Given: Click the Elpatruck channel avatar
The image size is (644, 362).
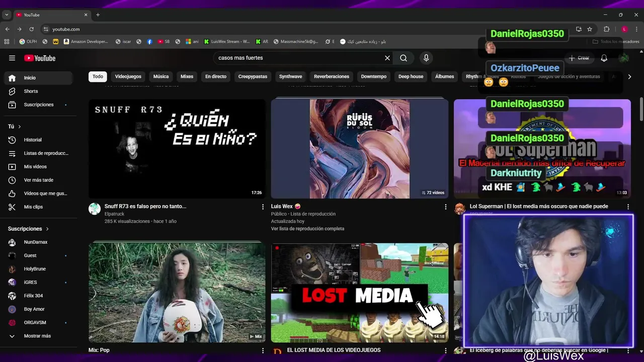Looking at the screenshot, I should coord(95,209).
